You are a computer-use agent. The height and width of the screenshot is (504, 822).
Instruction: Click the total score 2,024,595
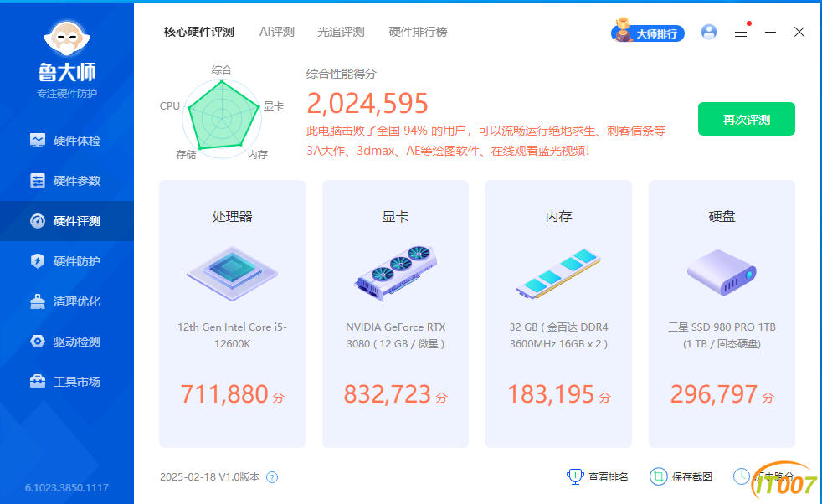point(367,103)
